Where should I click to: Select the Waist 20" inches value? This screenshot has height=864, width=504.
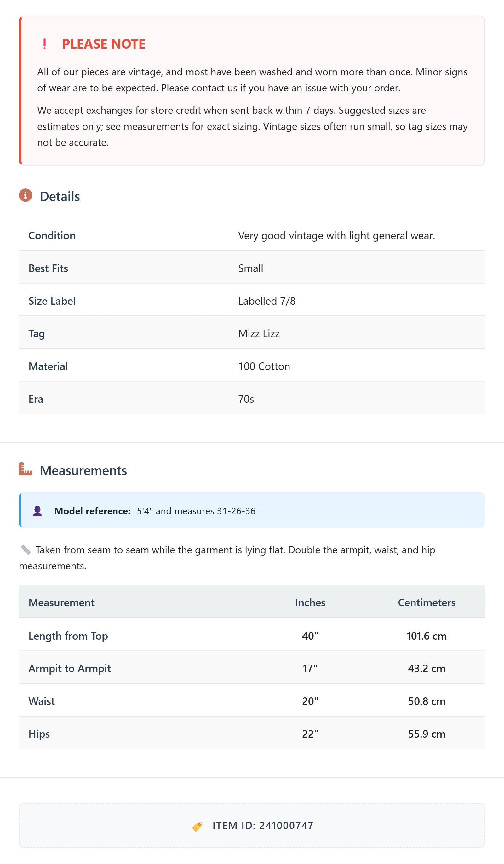pos(310,701)
